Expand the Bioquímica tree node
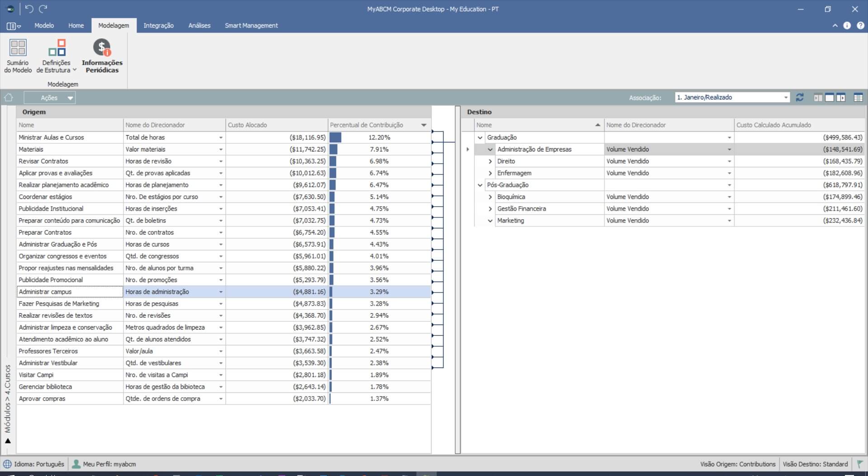 pos(490,197)
